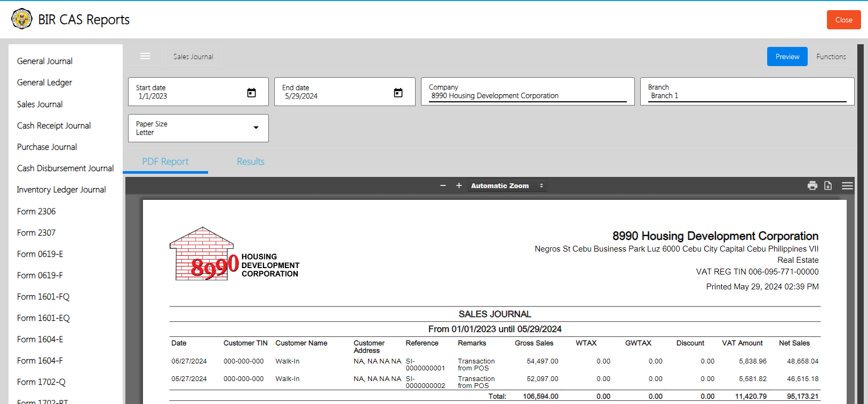The height and width of the screenshot is (404, 868).
Task: Click total gross sales 106,594.00
Action: 540,397
